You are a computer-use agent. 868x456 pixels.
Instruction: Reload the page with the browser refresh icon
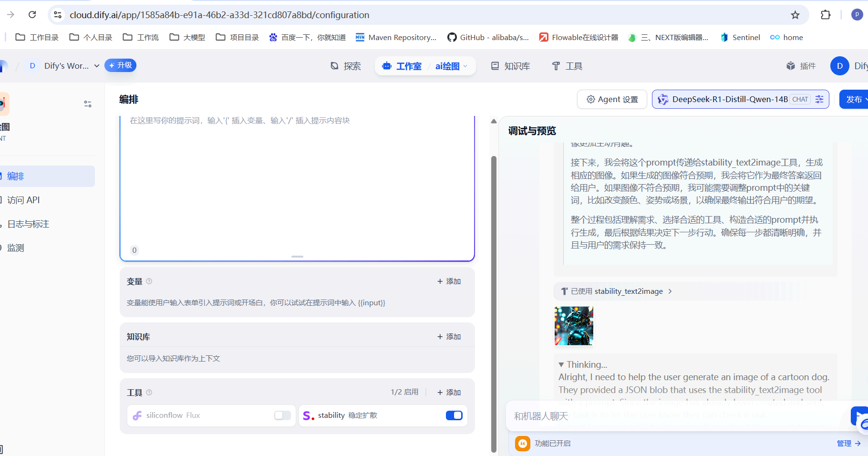click(32, 15)
